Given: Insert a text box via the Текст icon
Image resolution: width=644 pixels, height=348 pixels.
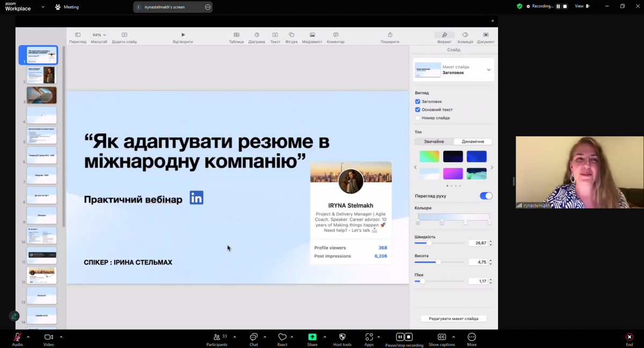Looking at the screenshot, I should pos(275,33).
